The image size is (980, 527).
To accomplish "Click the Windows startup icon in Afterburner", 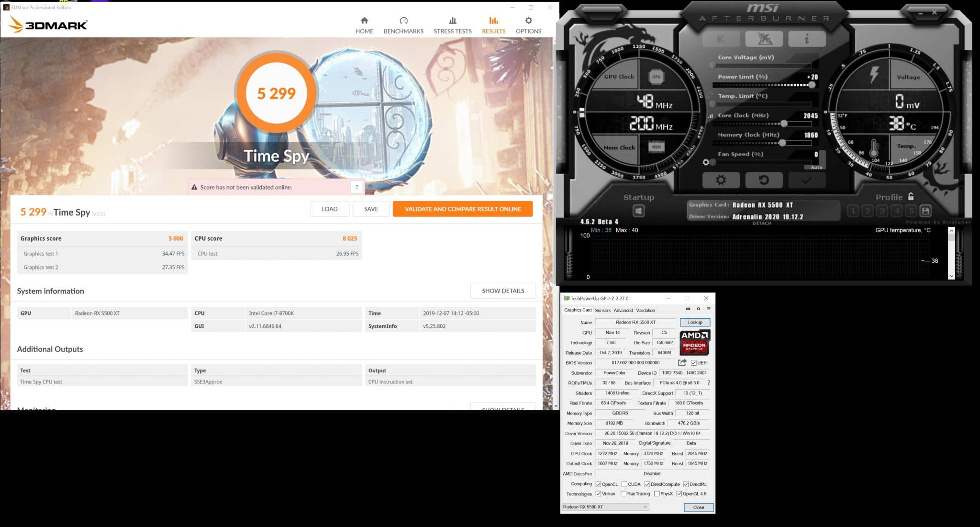I will [638, 211].
